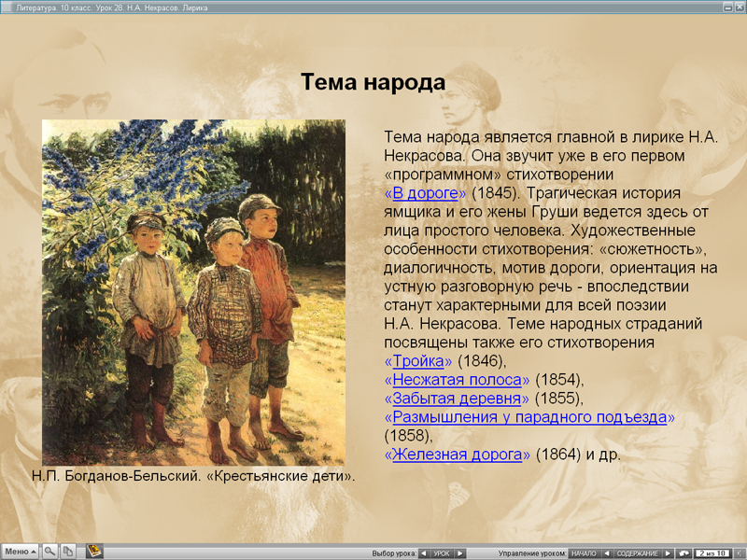
Task: Toggle the sound icon at far right
Action: 740,551
